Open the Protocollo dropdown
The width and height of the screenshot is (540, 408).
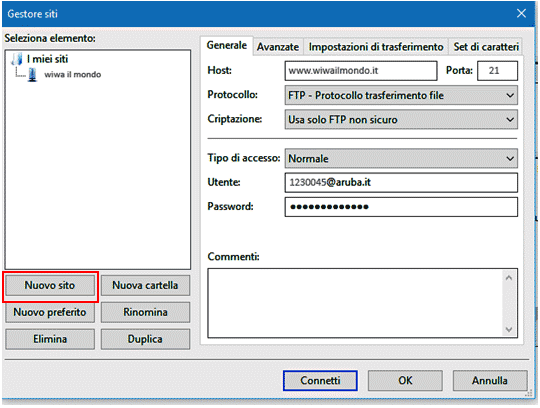[x=401, y=95]
